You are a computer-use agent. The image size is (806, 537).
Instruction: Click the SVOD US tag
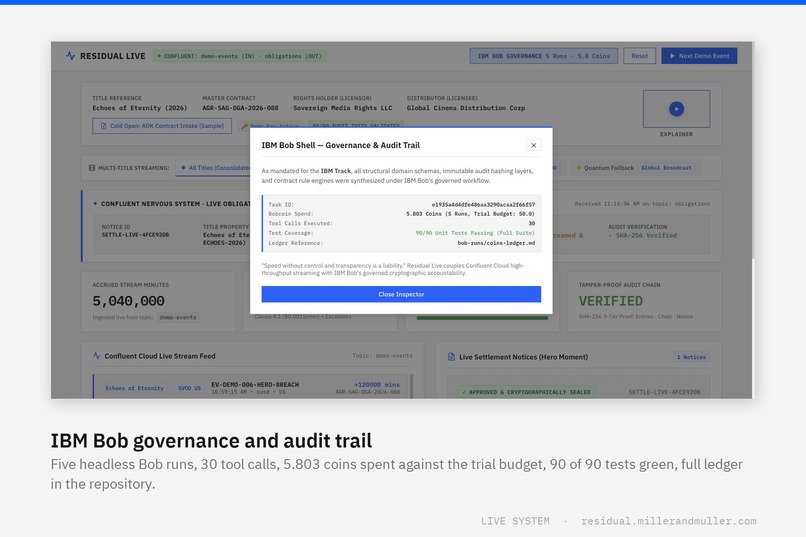(189, 388)
